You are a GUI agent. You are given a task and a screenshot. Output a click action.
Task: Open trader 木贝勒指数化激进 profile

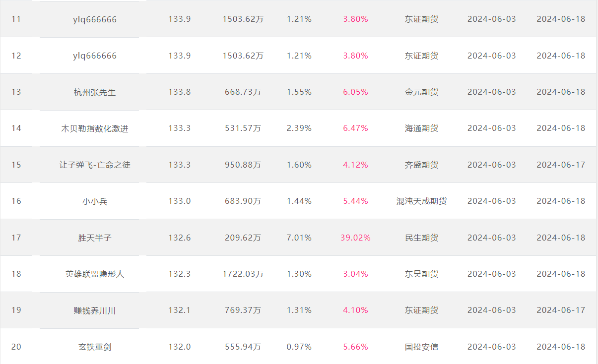(x=95, y=128)
